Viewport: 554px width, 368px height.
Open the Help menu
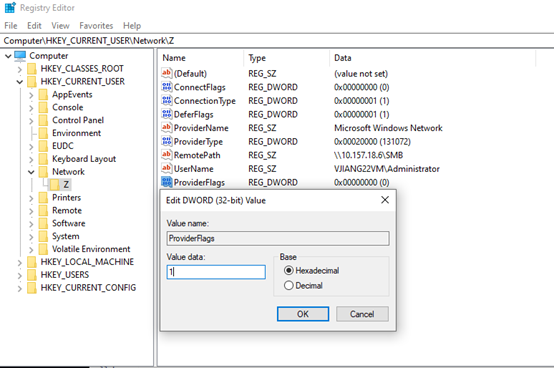tap(132, 26)
